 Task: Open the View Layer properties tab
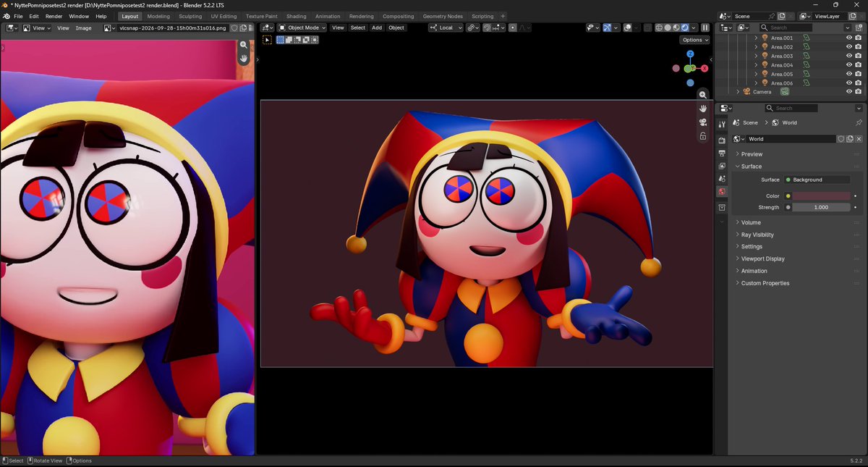pyautogui.click(x=721, y=166)
